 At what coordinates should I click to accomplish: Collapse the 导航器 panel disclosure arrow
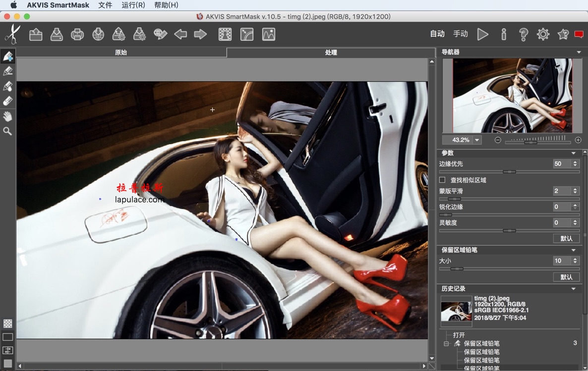tap(579, 52)
